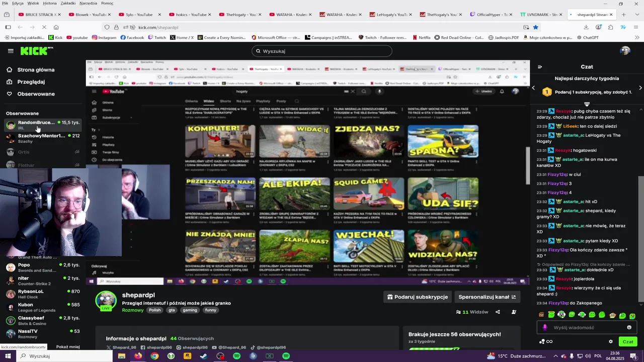Screen dimensions: 644x362
Task: Click the shepardpl live avatar
Action: (x=106, y=301)
